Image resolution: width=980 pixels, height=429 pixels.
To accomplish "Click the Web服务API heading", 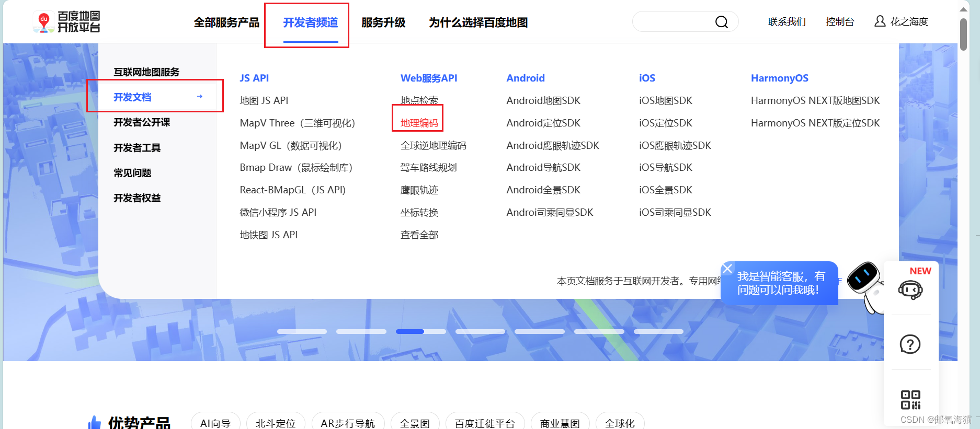I will click(x=429, y=78).
